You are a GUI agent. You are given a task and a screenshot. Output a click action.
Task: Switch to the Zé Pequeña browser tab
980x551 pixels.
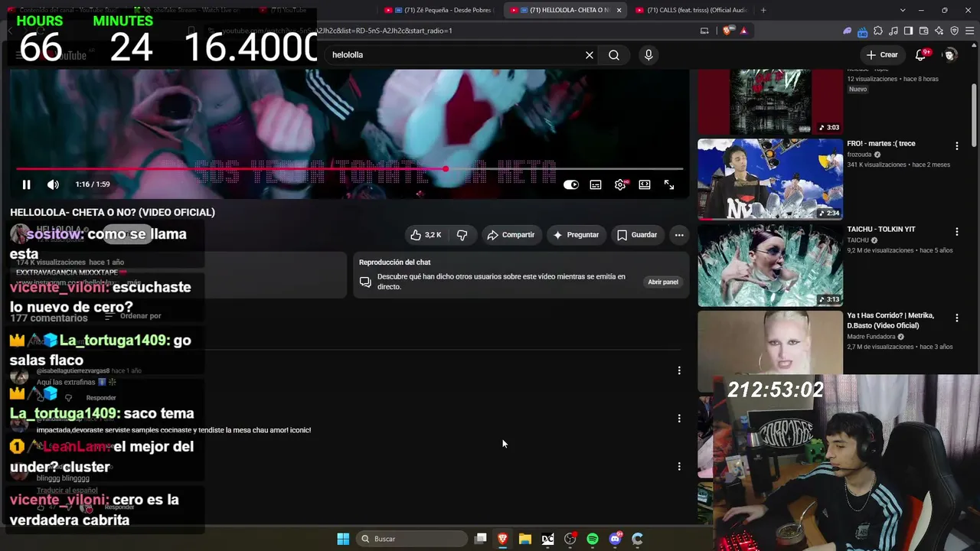click(x=439, y=10)
